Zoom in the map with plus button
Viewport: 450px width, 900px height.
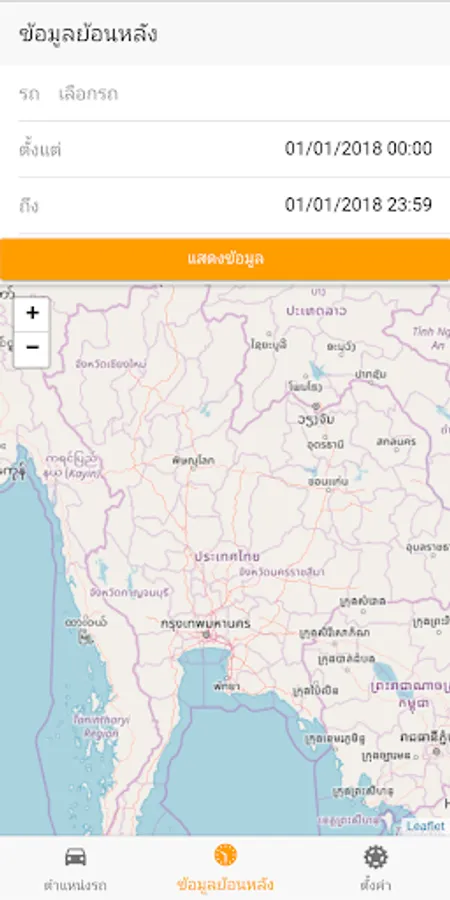point(32,314)
